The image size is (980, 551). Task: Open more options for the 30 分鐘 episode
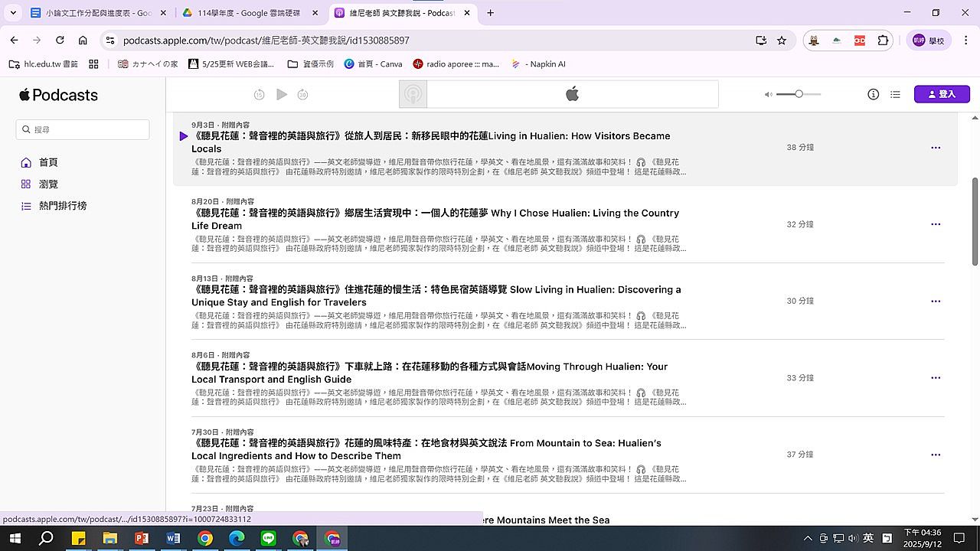tap(935, 302)
